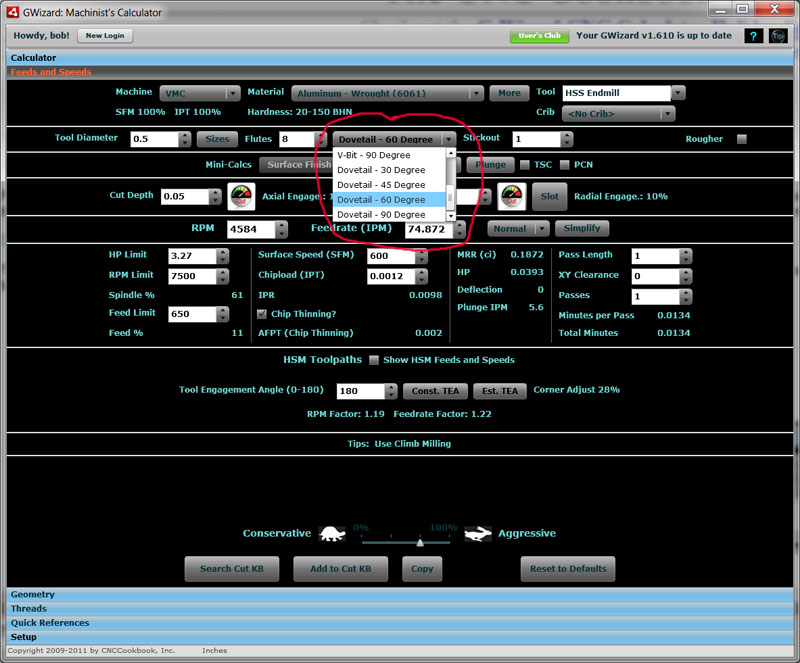Select the rabbit icon near Aggressive
This screenshot has width=800, height=663.
tap(477, 533)
